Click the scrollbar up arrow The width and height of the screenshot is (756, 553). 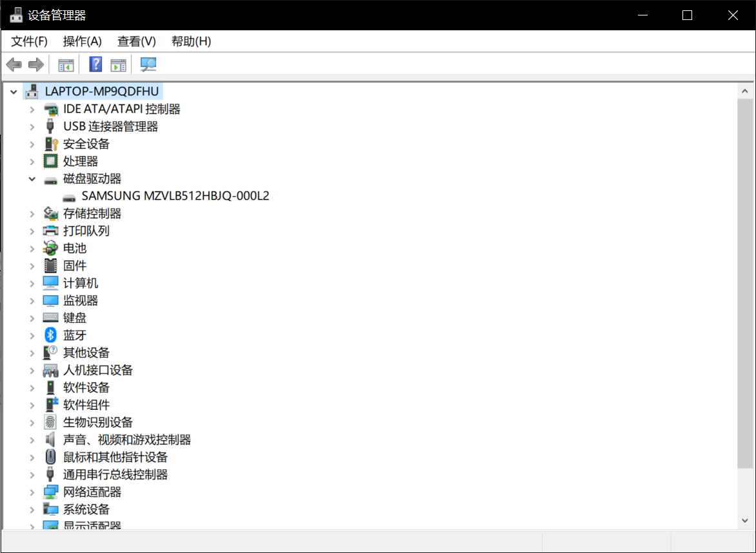click(x=745, y=91)
